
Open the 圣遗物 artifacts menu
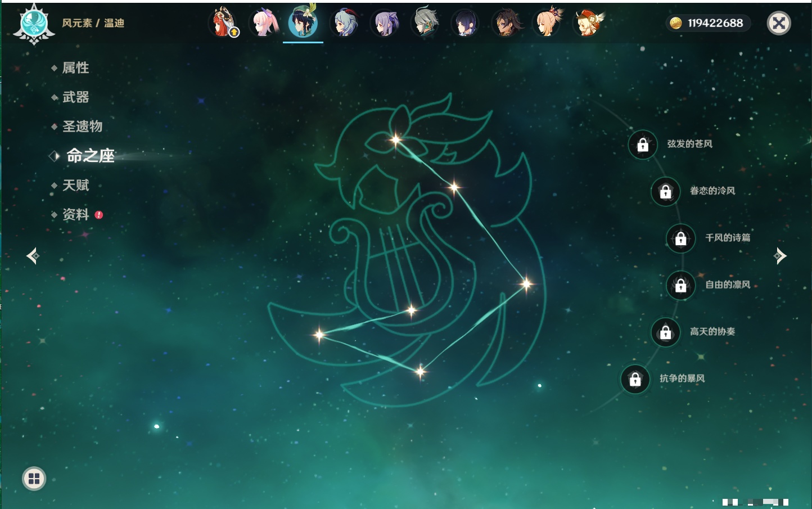pyautogui.click(x=82, y=127)
